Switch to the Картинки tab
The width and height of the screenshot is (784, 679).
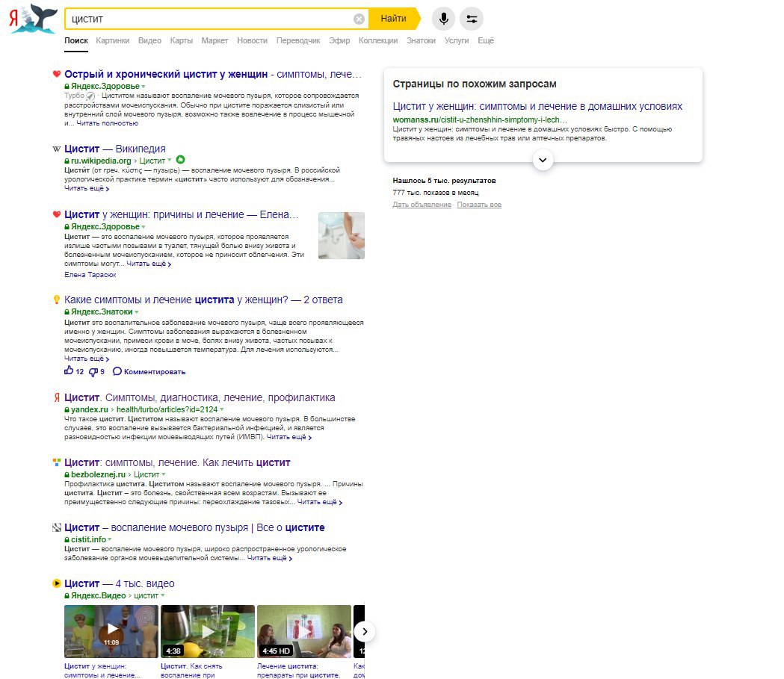(x=113, y=40)
